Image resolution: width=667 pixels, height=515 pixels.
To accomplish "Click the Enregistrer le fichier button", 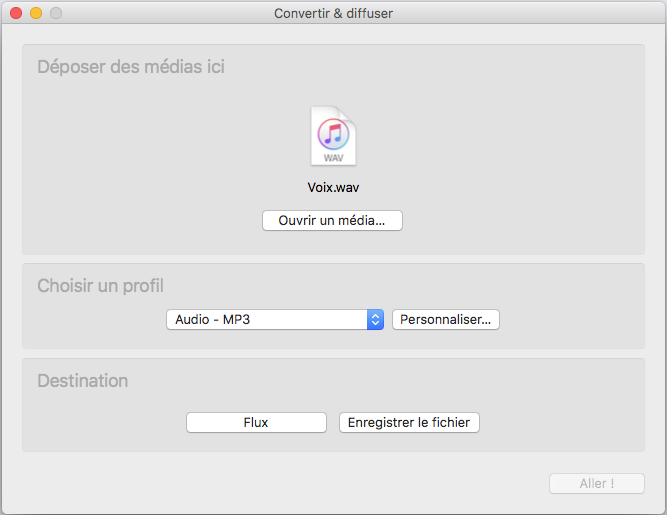I will tap(409, 422).
